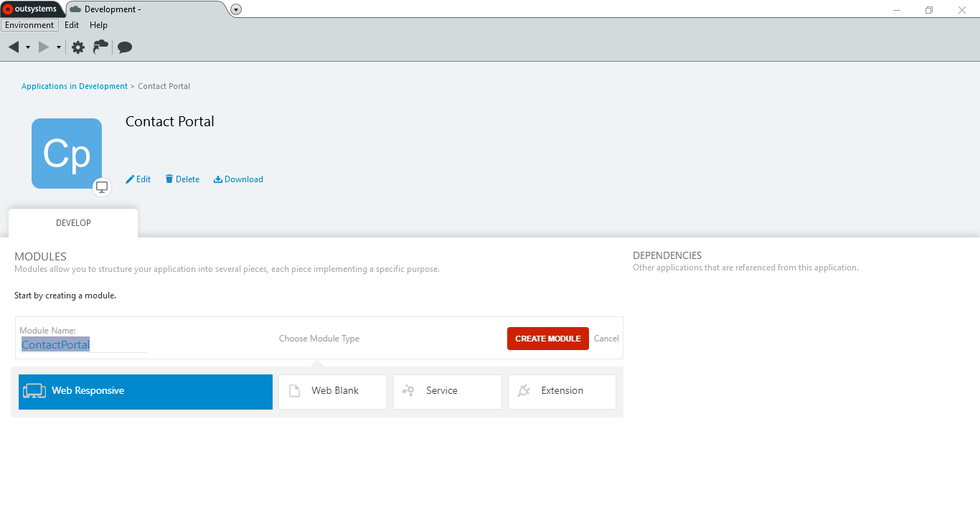The width and height of the screenshot is (980, 505).
Task: Restore the window size
Action: (929, 9)
